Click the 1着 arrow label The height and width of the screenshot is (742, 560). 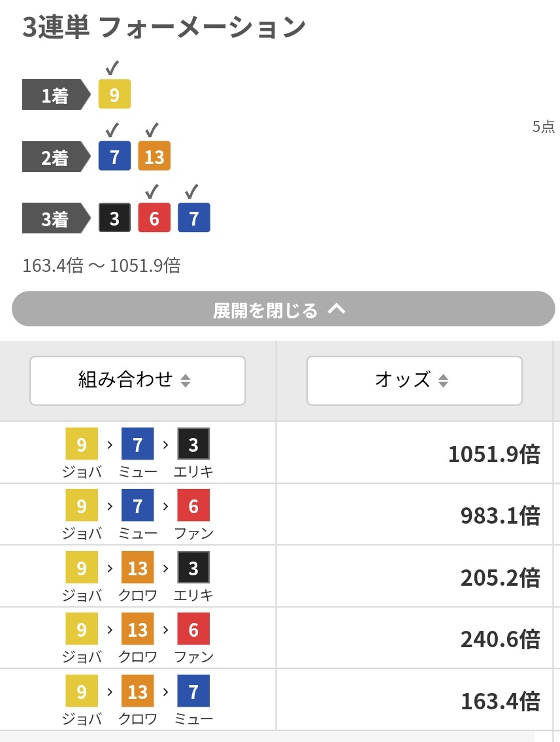tap(56, 95)
